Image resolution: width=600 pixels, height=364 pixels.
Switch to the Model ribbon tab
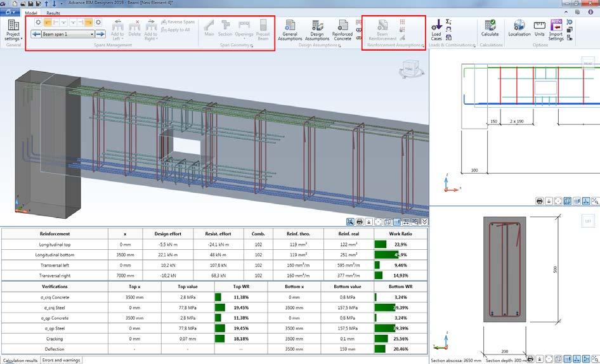[31, 13]
